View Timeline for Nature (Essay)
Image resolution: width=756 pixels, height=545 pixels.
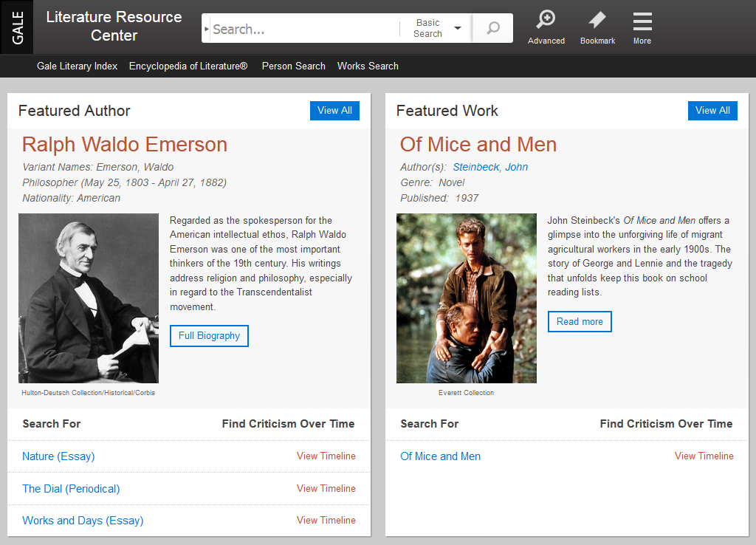[326, 456]
